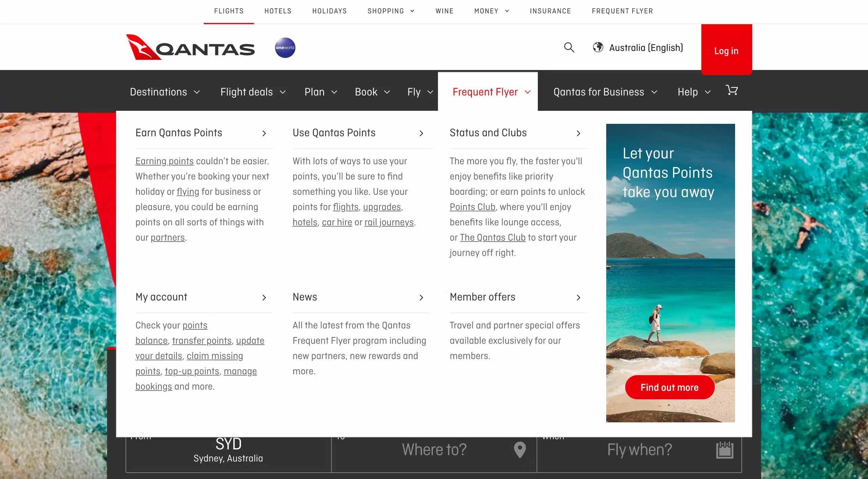Expand the Help menu

pos(694,92)
